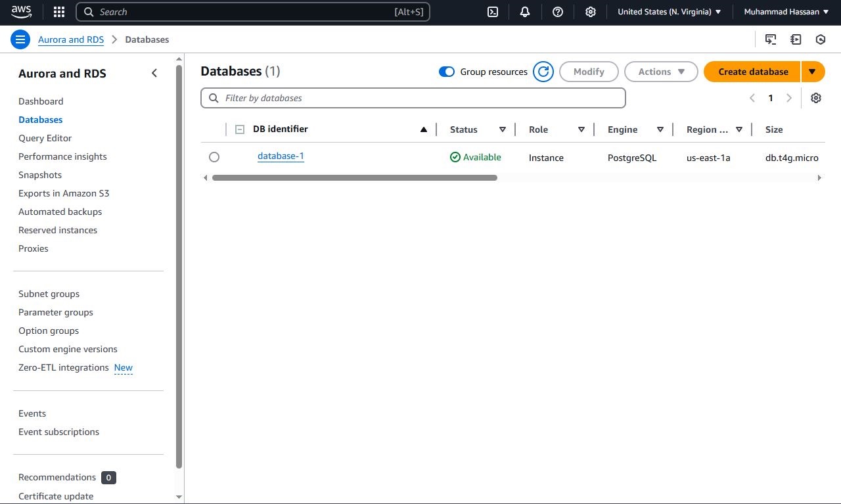The height and width of the screenshot is (504, 841).
Task: Sort by Role column arrow
Action: click(581, 129)
